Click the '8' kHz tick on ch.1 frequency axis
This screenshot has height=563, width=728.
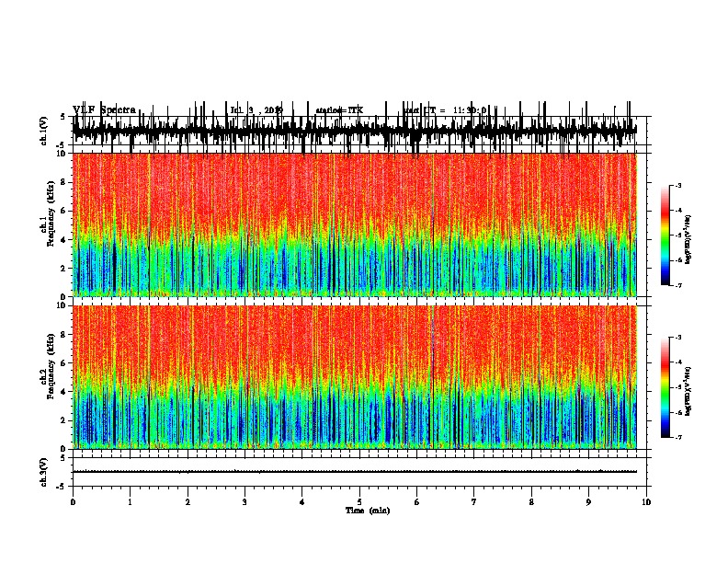pyautogui.click(x=64, y=182)
